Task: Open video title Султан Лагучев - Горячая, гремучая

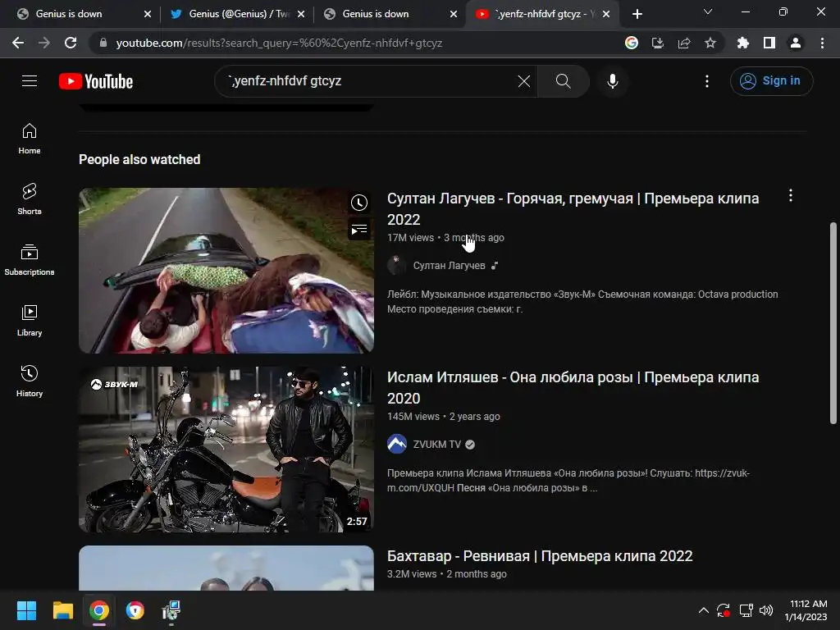Action: (573, 208)
